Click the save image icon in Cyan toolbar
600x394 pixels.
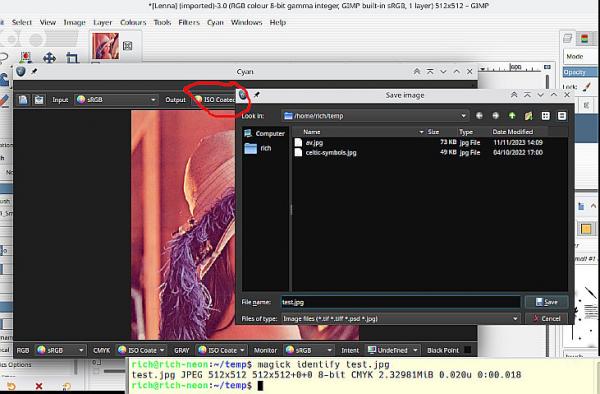39,100
